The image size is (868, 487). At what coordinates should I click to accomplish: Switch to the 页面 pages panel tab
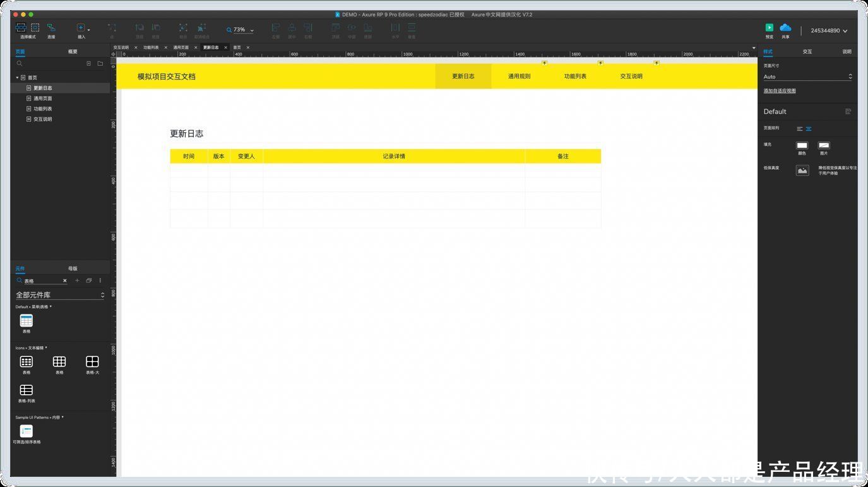20,52
